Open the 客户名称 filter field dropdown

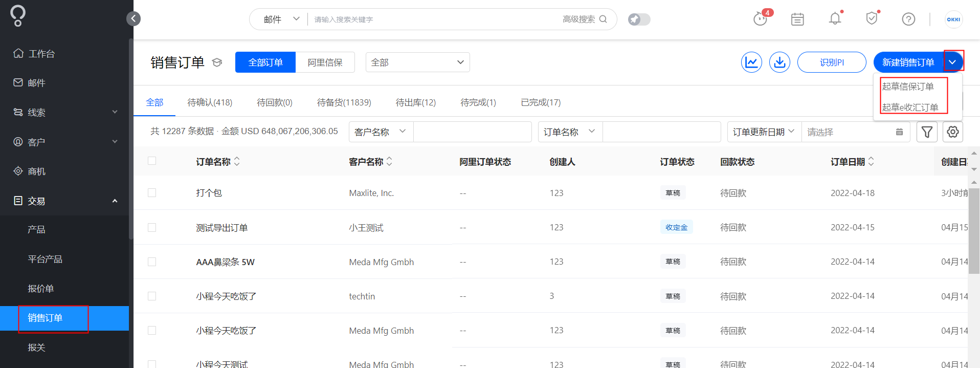(381, 132)
